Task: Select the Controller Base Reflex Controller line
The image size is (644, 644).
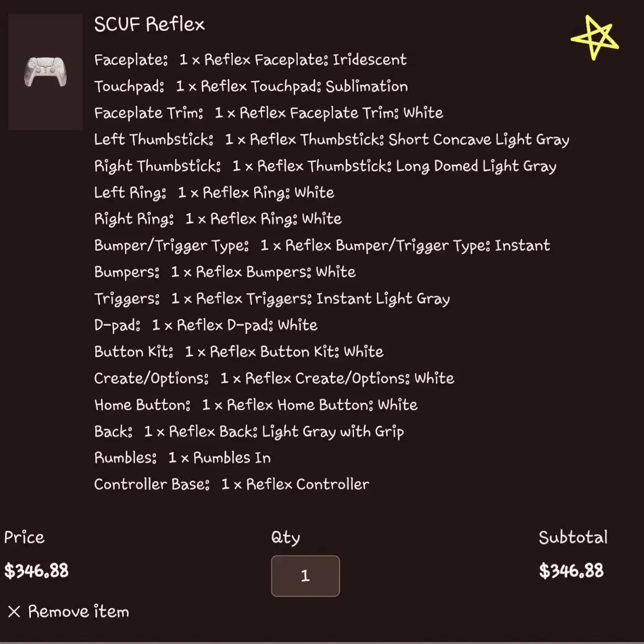Action: tap(232, 484)
